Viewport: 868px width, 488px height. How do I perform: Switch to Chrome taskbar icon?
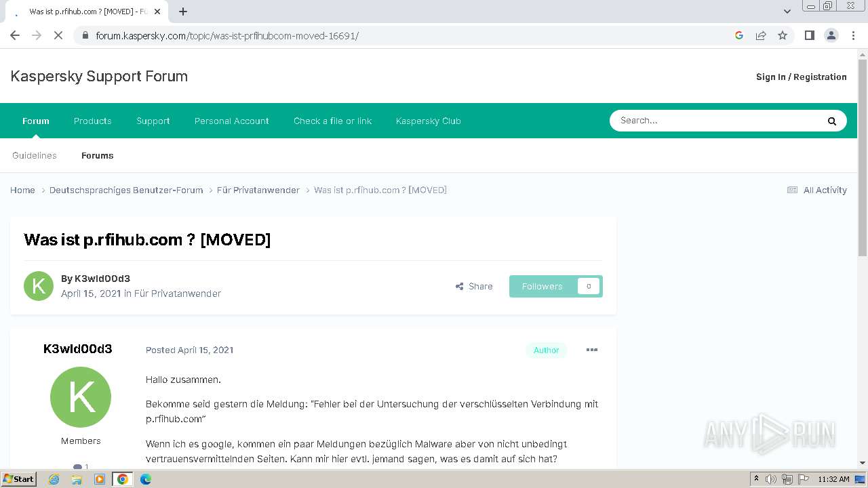(x=123, y=479)
